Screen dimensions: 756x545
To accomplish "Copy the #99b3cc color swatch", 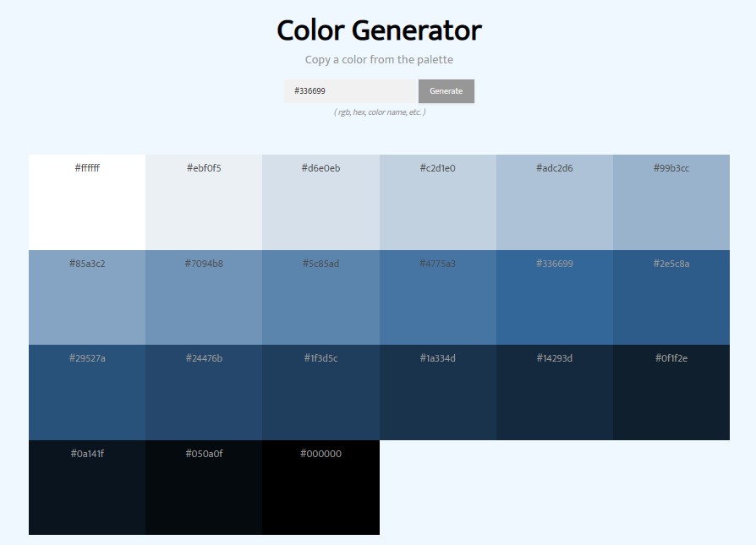I will tap(671, 202).
